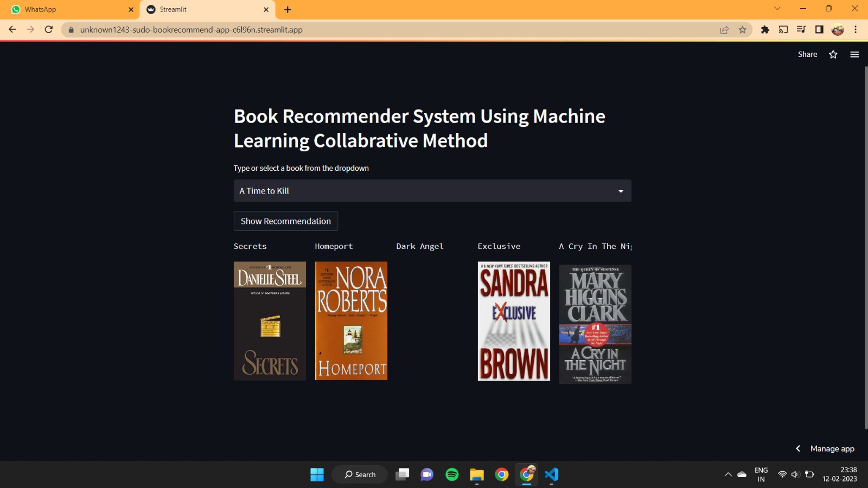This screenshot has width=868, height=488.
Task: Click the Secrets book cover
Action: (x=270, y=321)
